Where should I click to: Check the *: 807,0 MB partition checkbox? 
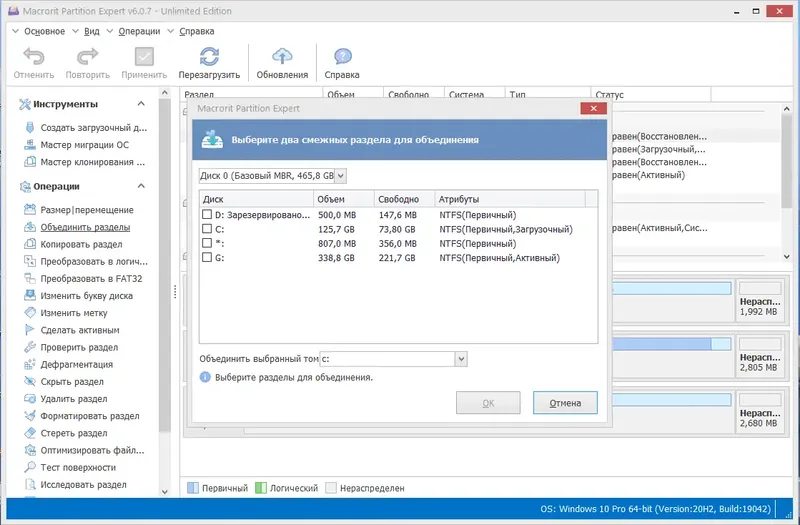point(207,243)
